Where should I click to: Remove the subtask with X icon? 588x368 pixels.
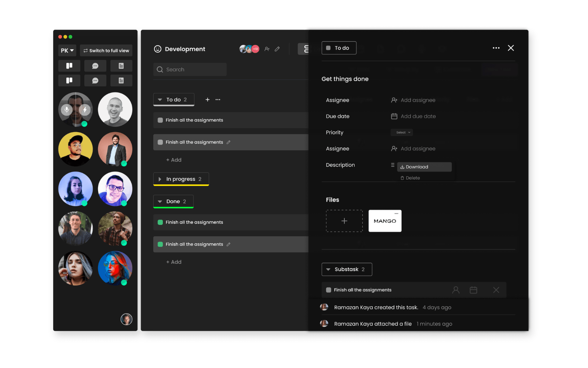tap(496, 290)
